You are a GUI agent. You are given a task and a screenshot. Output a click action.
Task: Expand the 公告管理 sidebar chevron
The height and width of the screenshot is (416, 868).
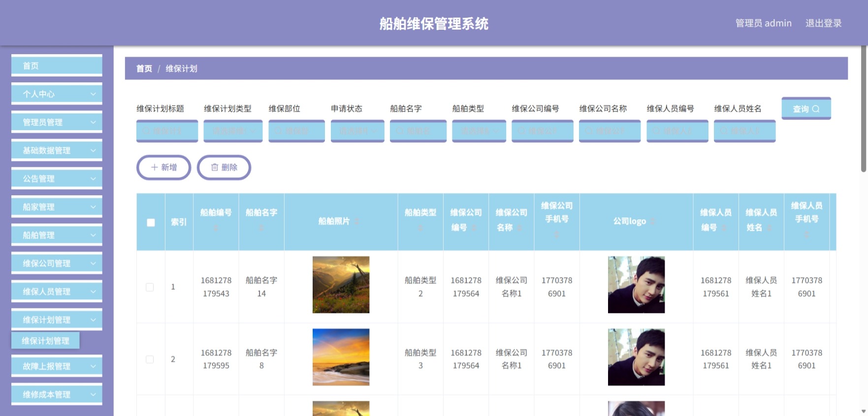(x=93, y=178)
